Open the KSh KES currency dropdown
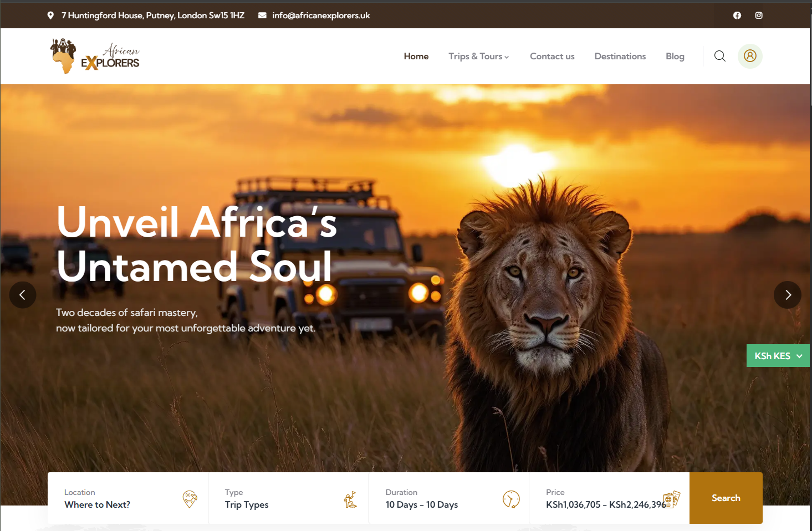 click(x=778, y=356)
